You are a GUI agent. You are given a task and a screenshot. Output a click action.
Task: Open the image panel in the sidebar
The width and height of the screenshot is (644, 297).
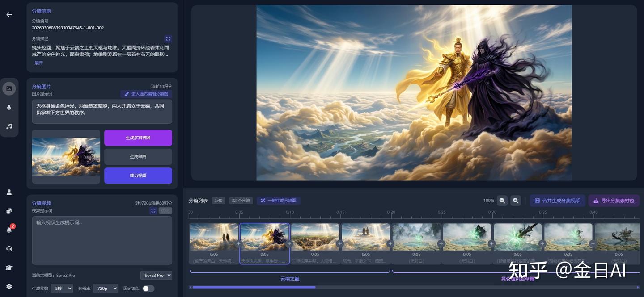pos(9,88)
